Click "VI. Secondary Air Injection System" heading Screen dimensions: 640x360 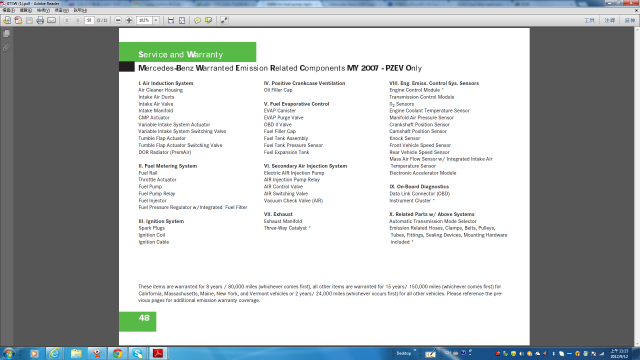point(305,166)
